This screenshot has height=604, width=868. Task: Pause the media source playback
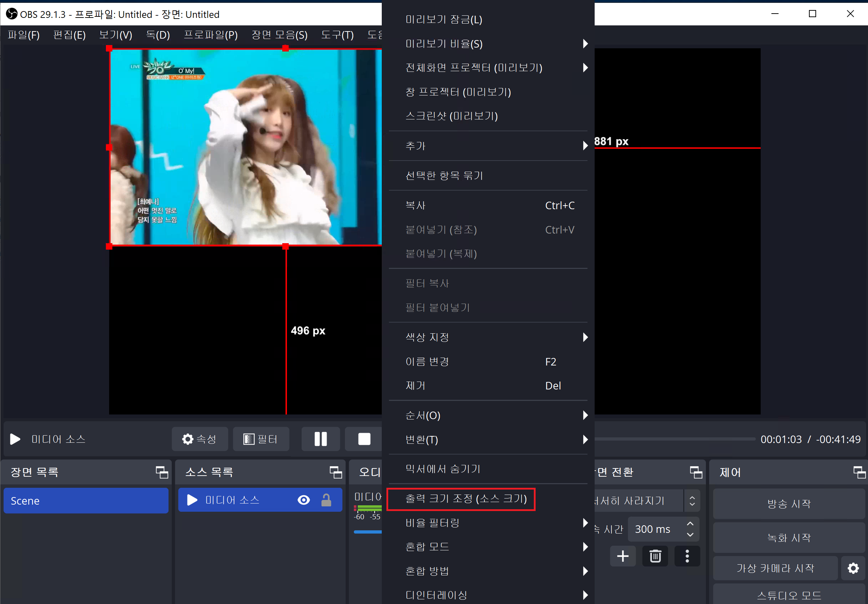tap(320, 439)
